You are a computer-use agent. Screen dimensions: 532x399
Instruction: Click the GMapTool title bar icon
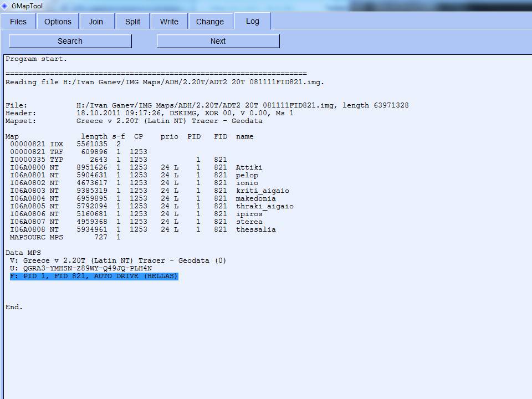pos(5,6)
